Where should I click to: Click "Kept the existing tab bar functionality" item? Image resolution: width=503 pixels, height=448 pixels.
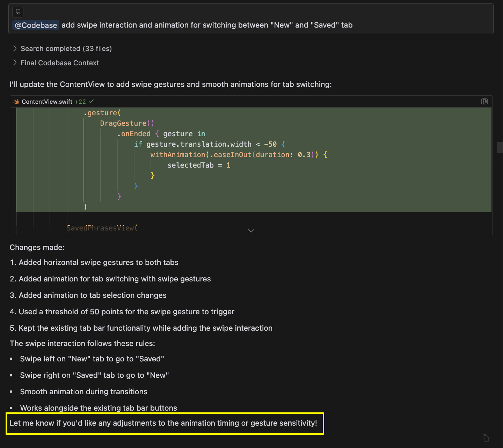pos(145,328)
